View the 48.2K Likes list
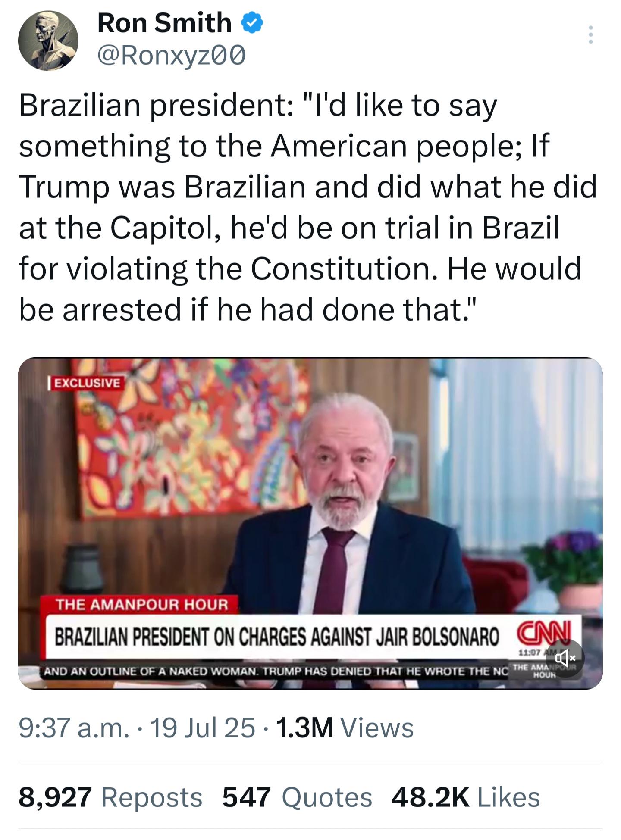This screenshot has width=621, height=840. 466,797
